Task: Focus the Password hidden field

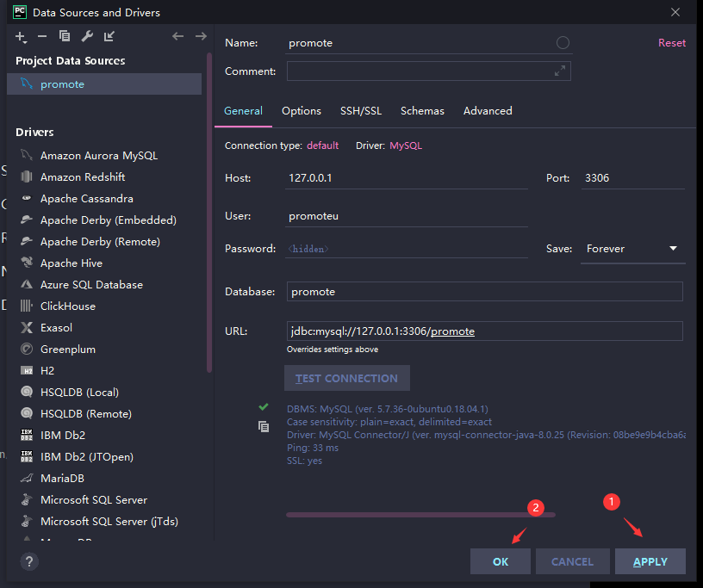Action: point(406,249)
